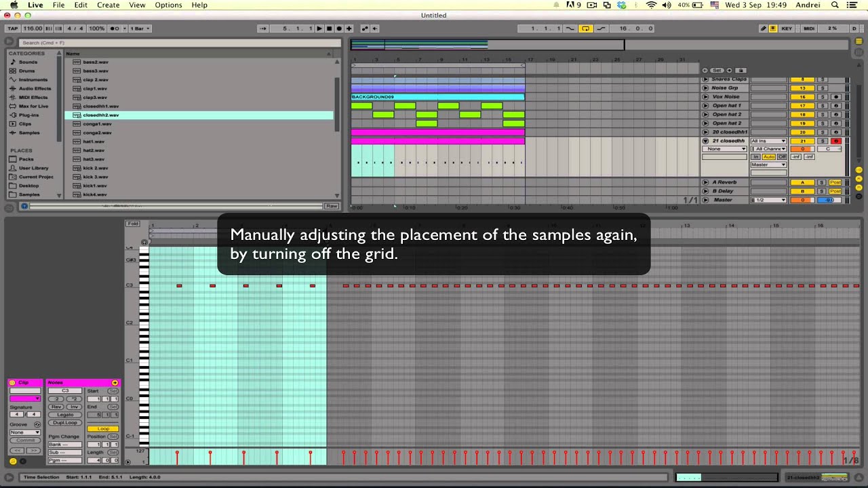
Task: Click the MIDI arrangement overdub plus icon
Action: (349, 28)
